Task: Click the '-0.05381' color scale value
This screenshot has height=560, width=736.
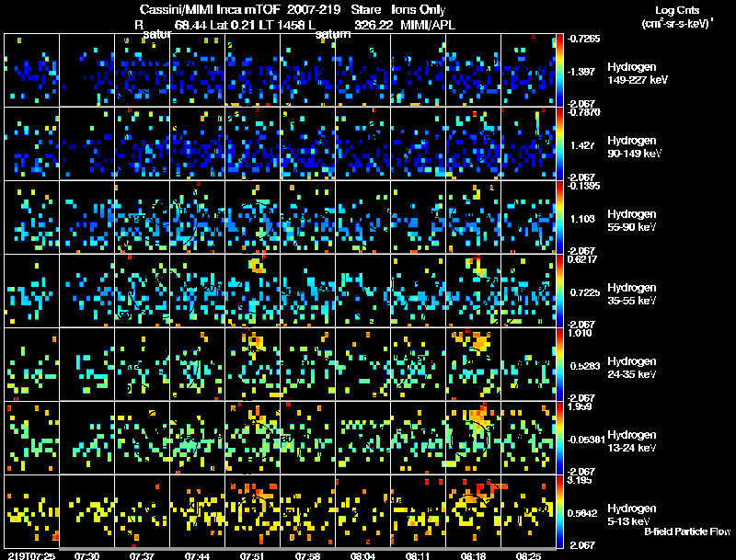Action: [586, 440]
